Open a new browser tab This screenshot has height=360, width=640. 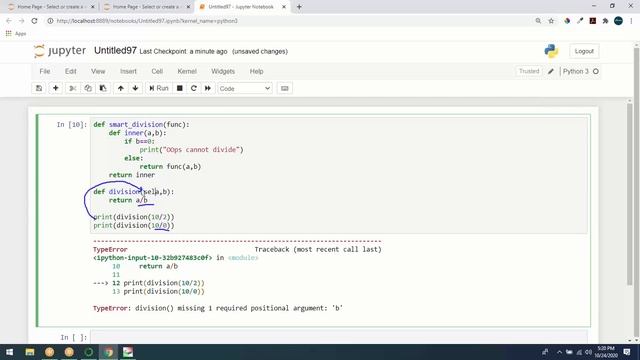(299, 7)
